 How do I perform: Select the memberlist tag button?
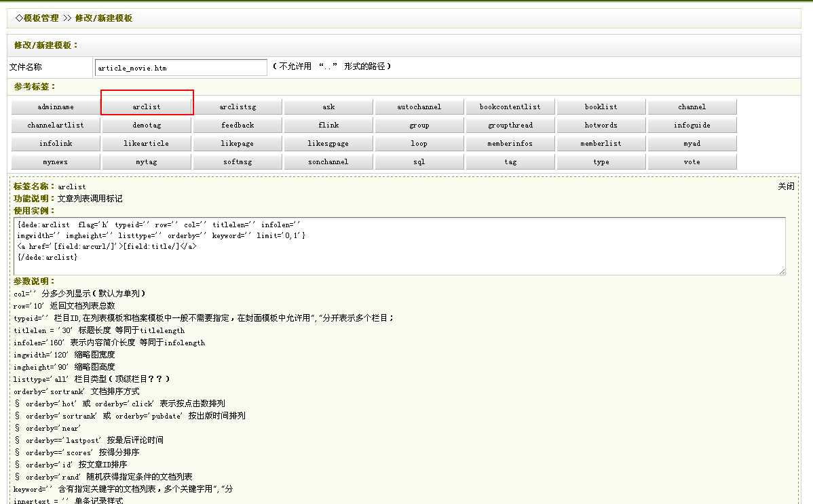point(601,144)
